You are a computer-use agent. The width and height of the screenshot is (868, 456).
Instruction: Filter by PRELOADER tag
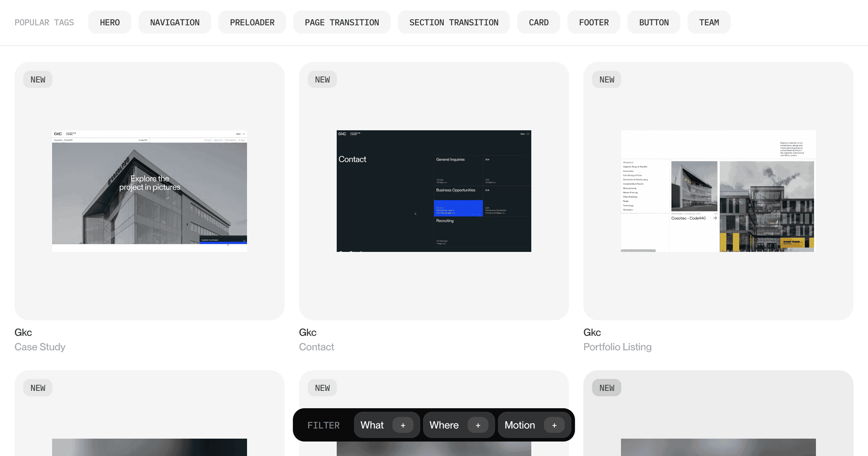click(252, 22)
